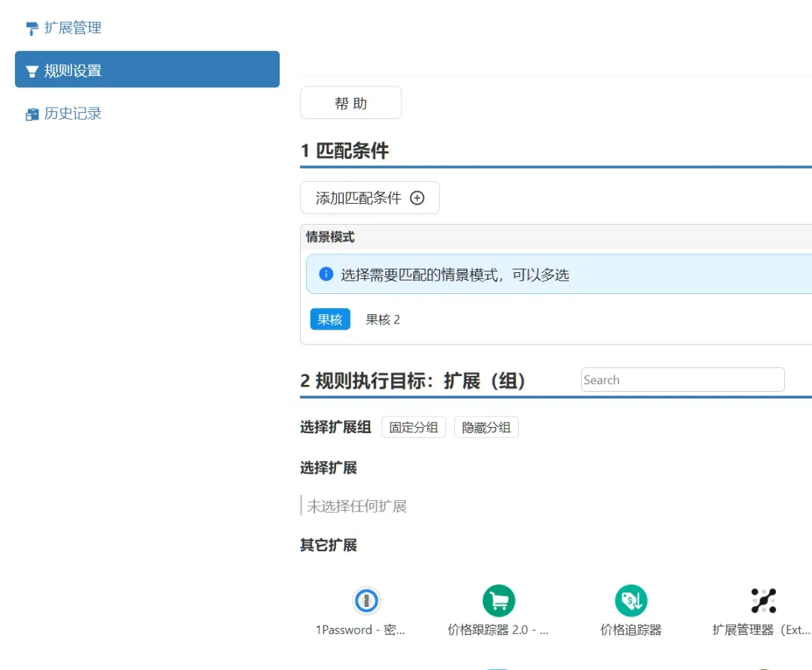Screen dimensions: 812x670
Task: Click the 1 匹配条件 heading
Action: tap(344, 150)
